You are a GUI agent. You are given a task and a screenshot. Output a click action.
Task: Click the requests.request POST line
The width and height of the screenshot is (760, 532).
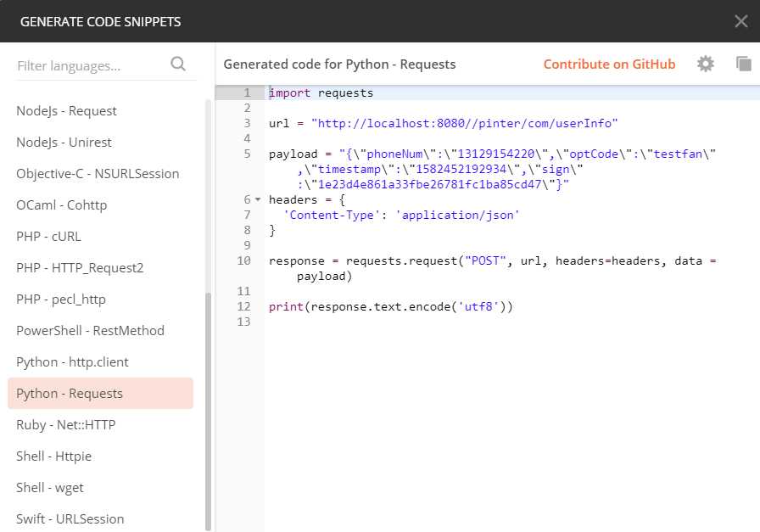[x=493, y=260]
